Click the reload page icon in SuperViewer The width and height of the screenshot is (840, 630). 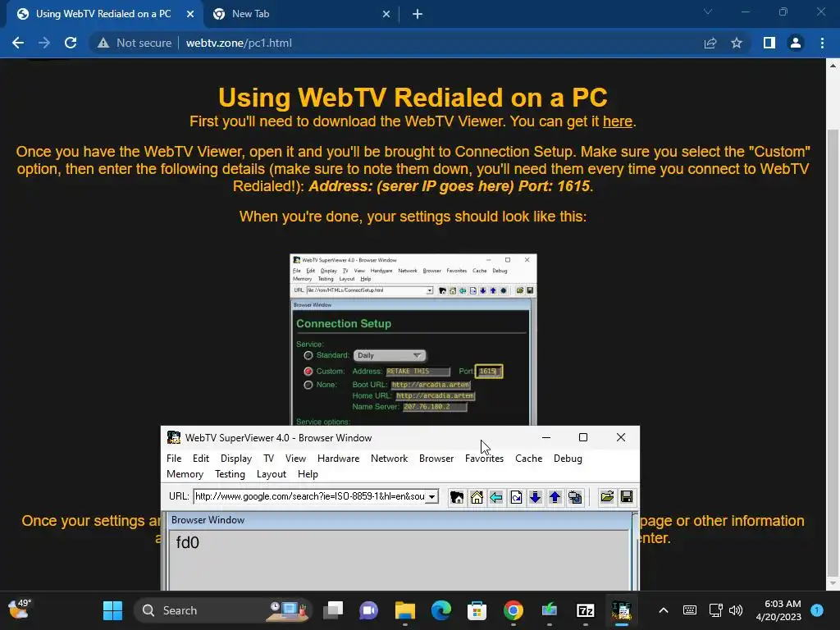(x=516, y=497)
